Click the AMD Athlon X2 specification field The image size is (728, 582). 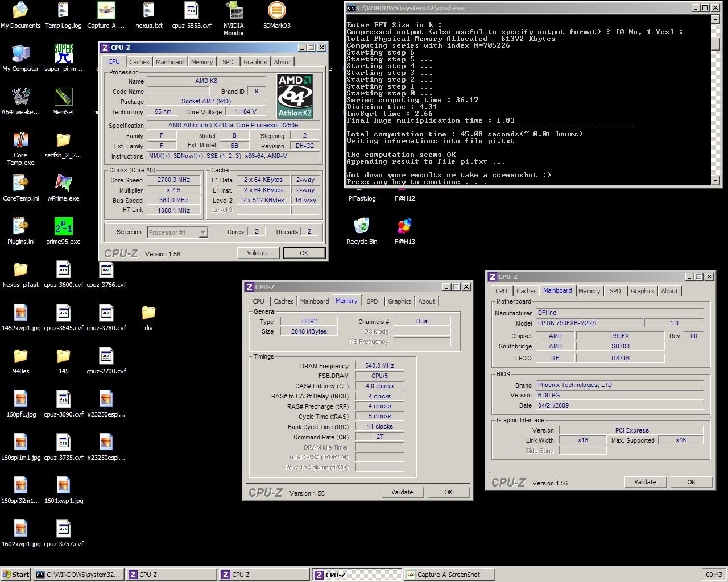coord(233,125)
